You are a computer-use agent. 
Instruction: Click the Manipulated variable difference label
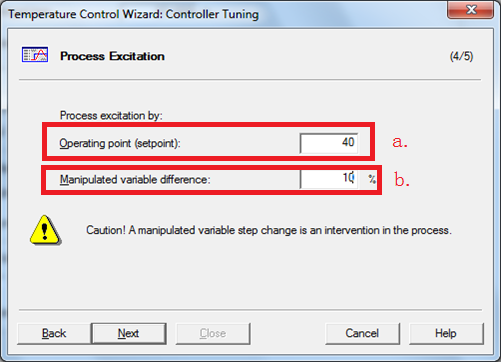(x=135, y=180)
